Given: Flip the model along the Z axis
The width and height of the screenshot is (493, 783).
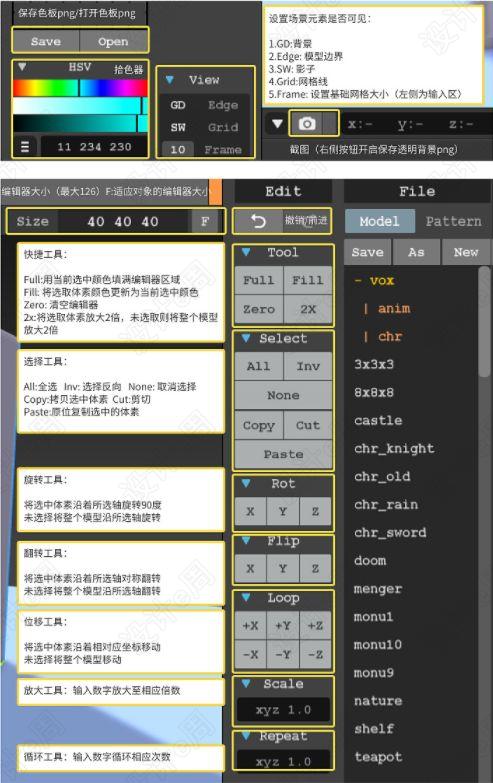Looking at the screenshot, I should (315, 568).
